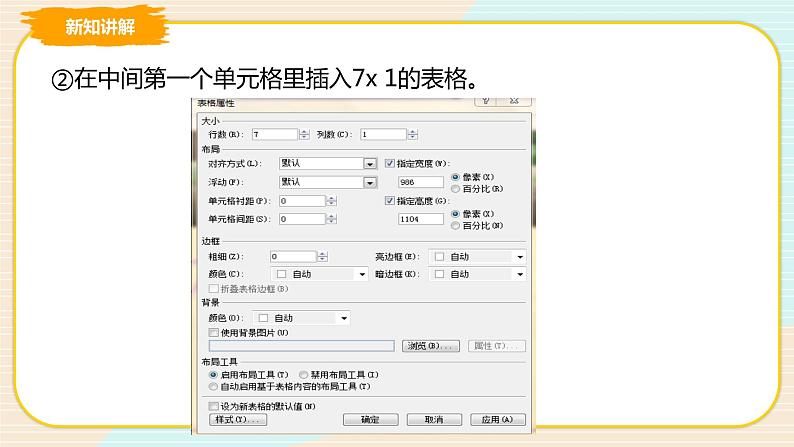Adjust the cell spacing spinner
Viewport: 794px width, 447px height.
[x=331, y=219]
